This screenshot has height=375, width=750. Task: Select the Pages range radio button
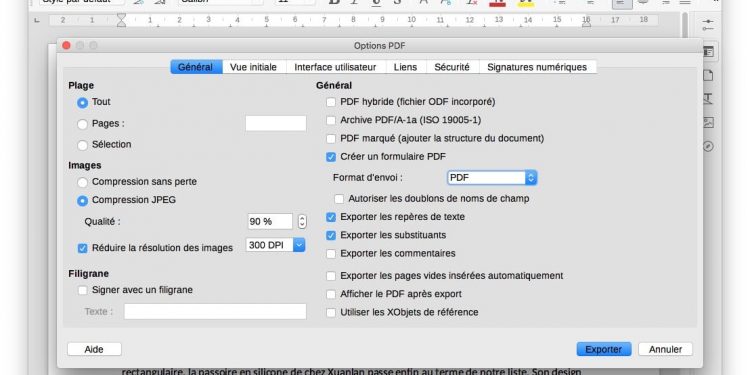tap(82, 124)
